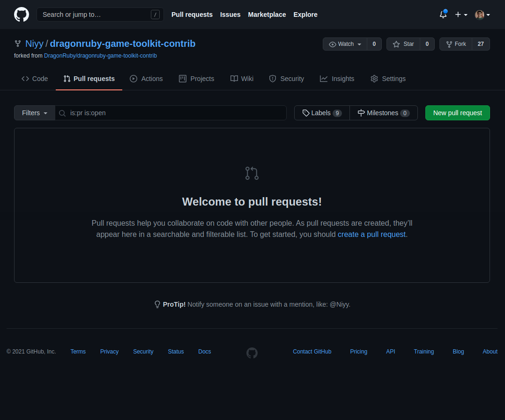The image size is (505, 420).
Task: Star this repository
Action: coord(403,44)
